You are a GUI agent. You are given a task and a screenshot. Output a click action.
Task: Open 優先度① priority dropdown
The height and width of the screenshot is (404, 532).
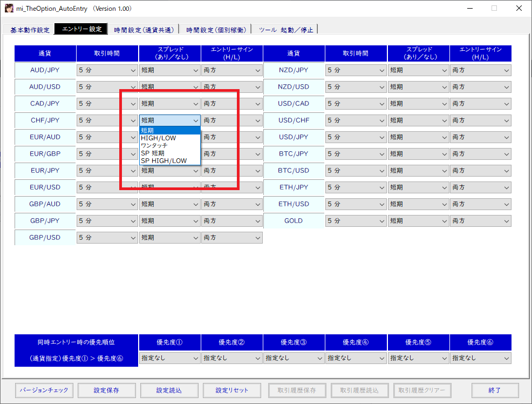pyautogui.click(x=169, y=358)
